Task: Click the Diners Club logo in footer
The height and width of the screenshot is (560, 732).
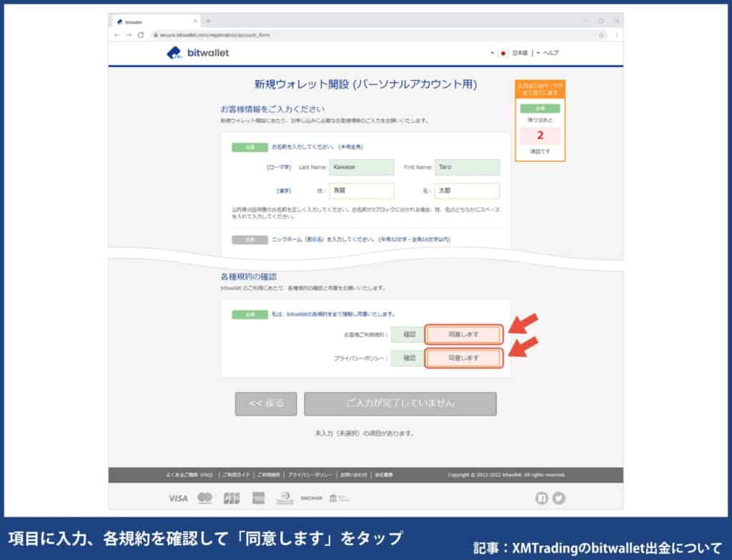Action: [285, 499]
